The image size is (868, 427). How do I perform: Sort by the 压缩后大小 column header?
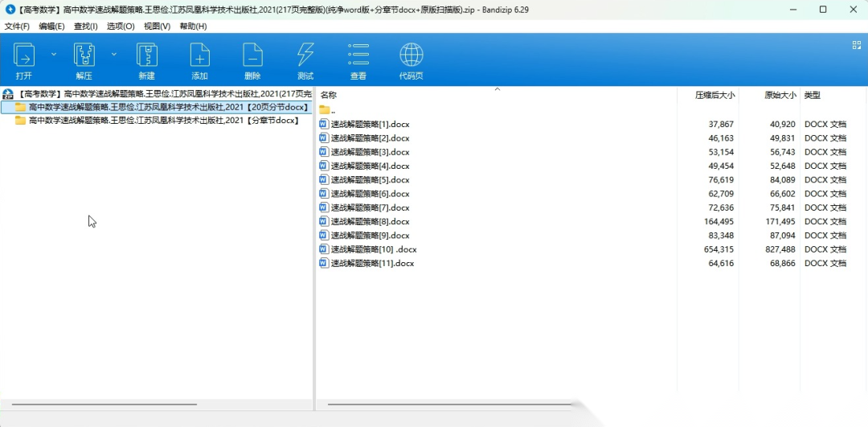click(x=714, y=95)
